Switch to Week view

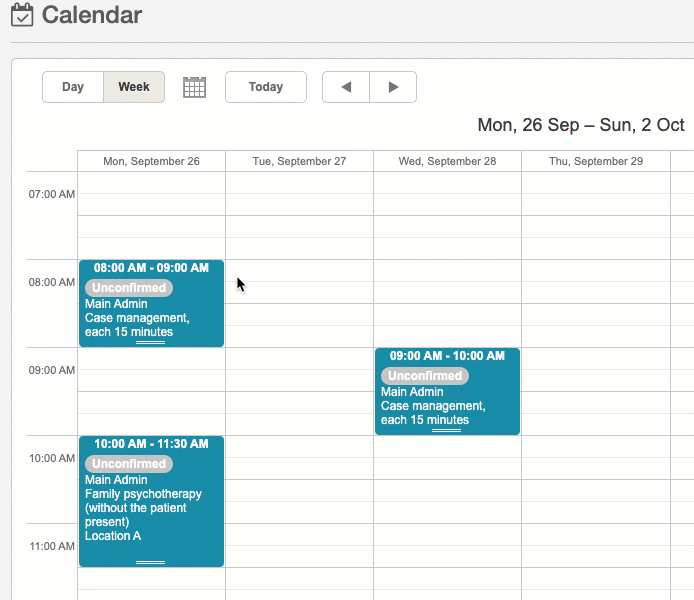point(134,87)
